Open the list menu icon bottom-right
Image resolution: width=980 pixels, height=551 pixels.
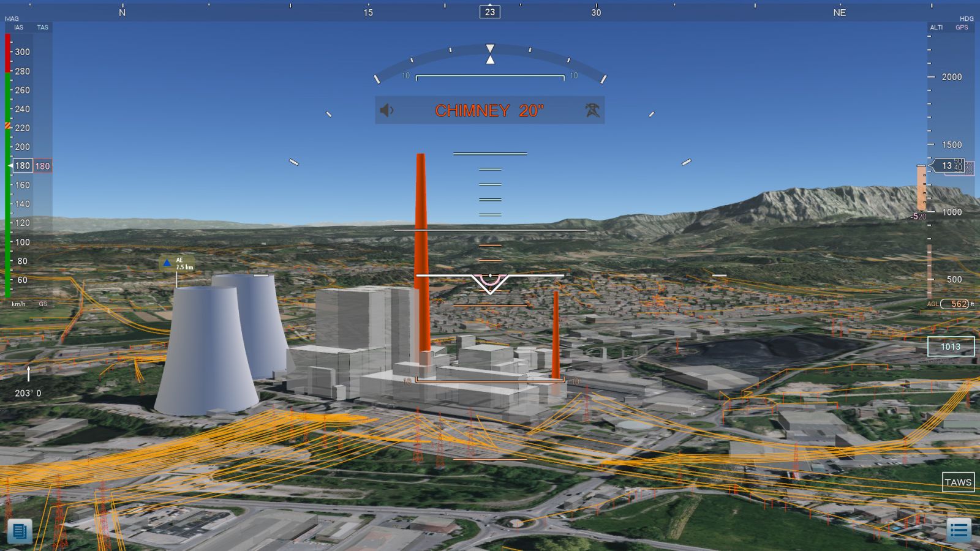(959, 530)
